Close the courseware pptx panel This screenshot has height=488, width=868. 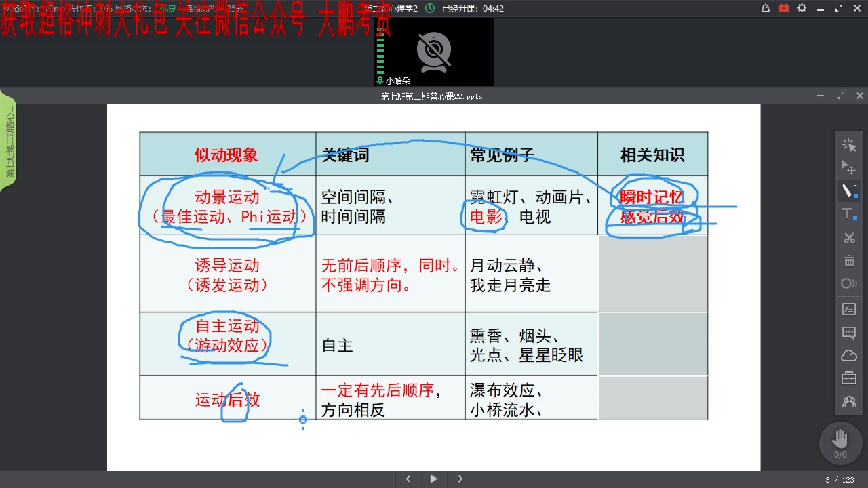click(x=860, y=96)
